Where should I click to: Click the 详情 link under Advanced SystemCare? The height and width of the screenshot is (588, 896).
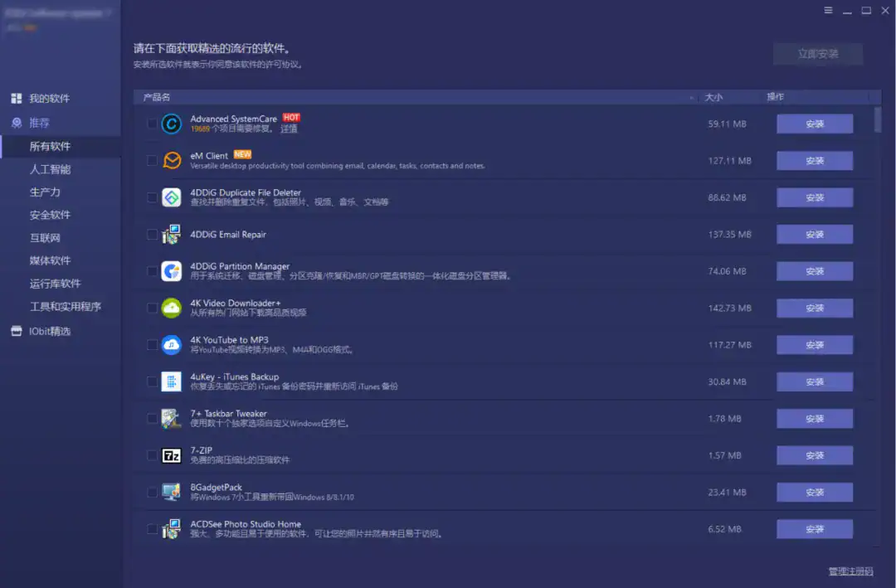tap(289, 129)
